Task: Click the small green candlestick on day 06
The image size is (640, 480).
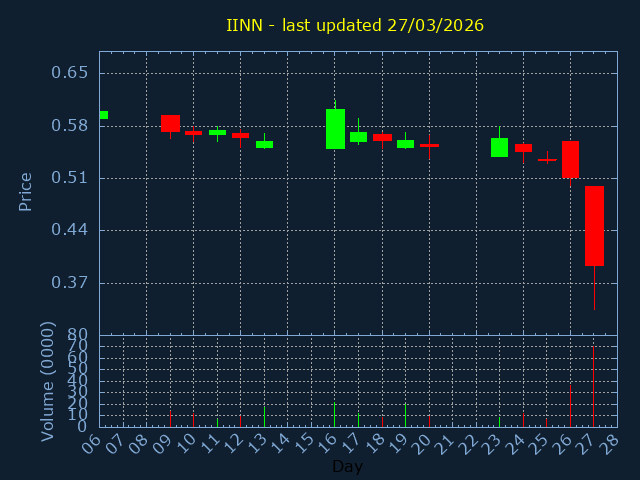Action: tap(103, 115)
